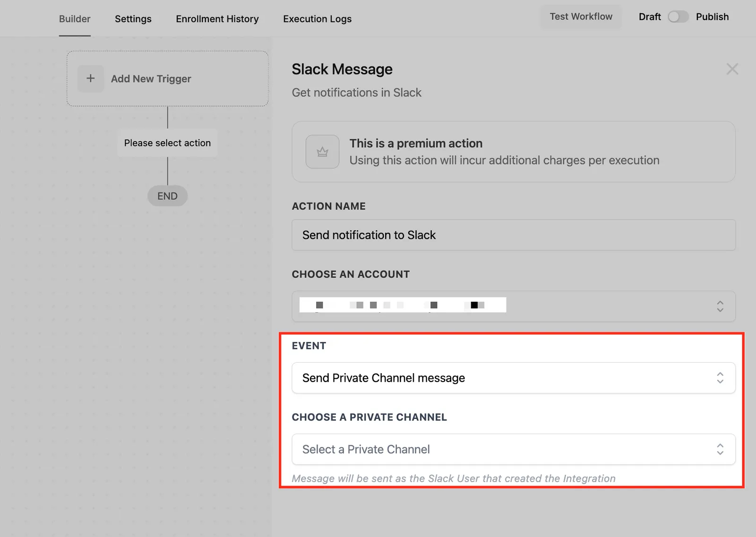Switch to the Settings tab
Viewport: 756px width, 537px height.
tap(133, 19)
